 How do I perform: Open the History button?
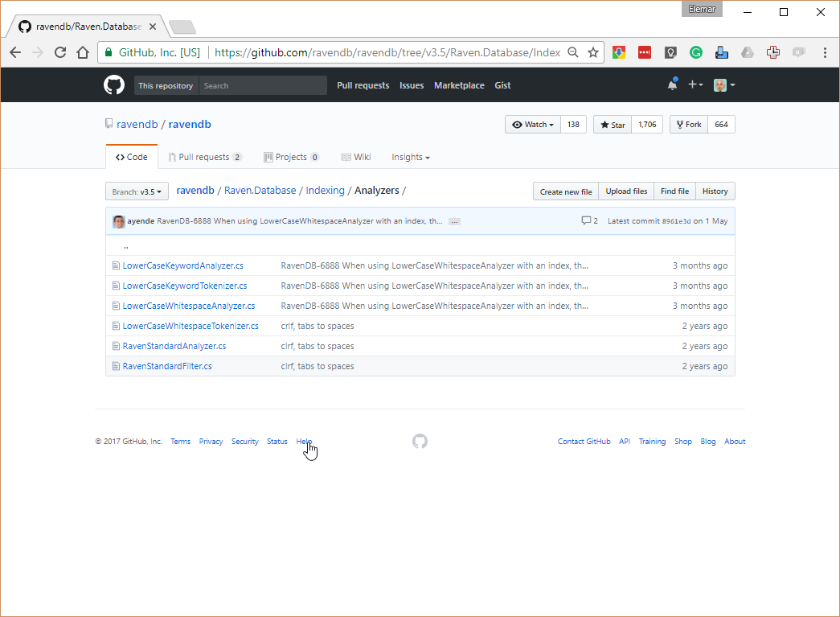coord(715,191)
